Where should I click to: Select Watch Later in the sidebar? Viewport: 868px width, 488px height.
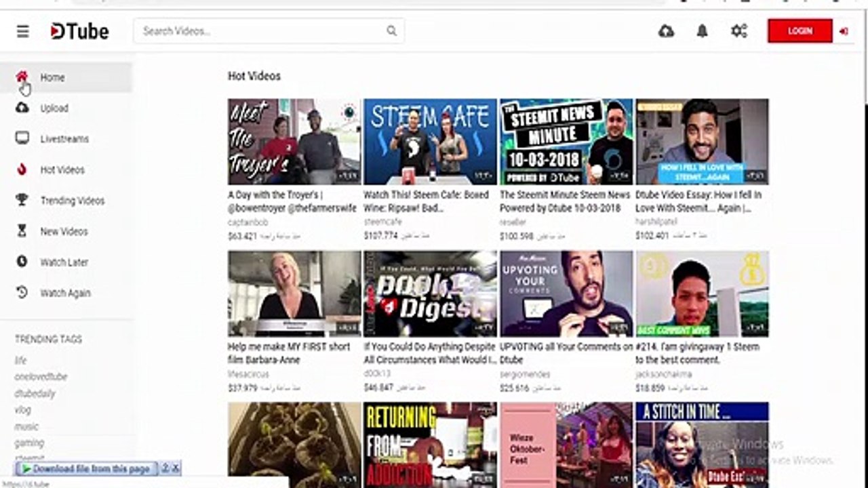pyautogui.click(x=66, y=262)
